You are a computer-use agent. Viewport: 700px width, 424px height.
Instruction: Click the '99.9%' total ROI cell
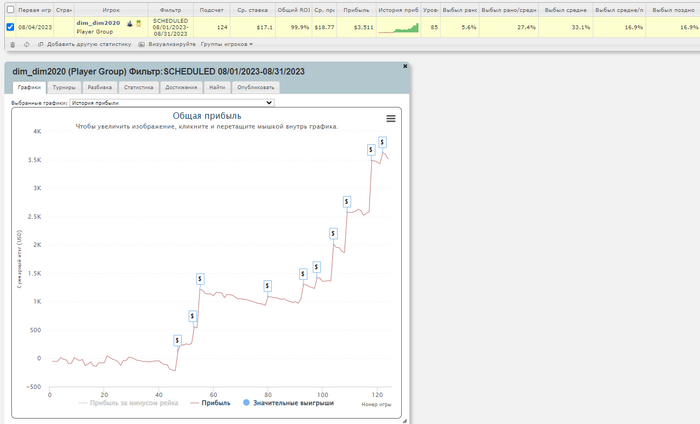(293, 27)
